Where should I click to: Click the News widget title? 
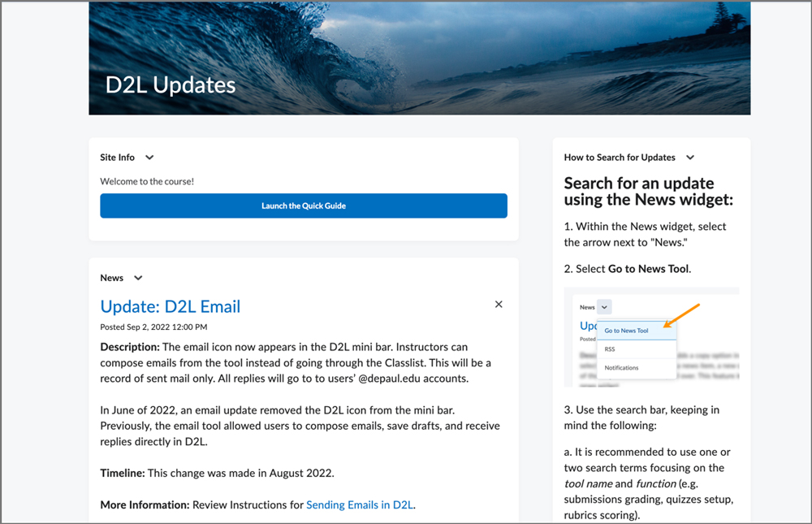tap(112, 278)
